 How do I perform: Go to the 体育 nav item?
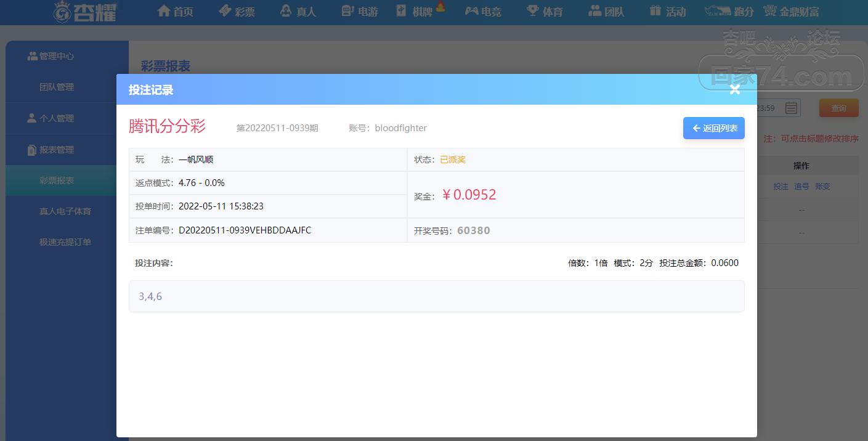(x=545, y=11)
